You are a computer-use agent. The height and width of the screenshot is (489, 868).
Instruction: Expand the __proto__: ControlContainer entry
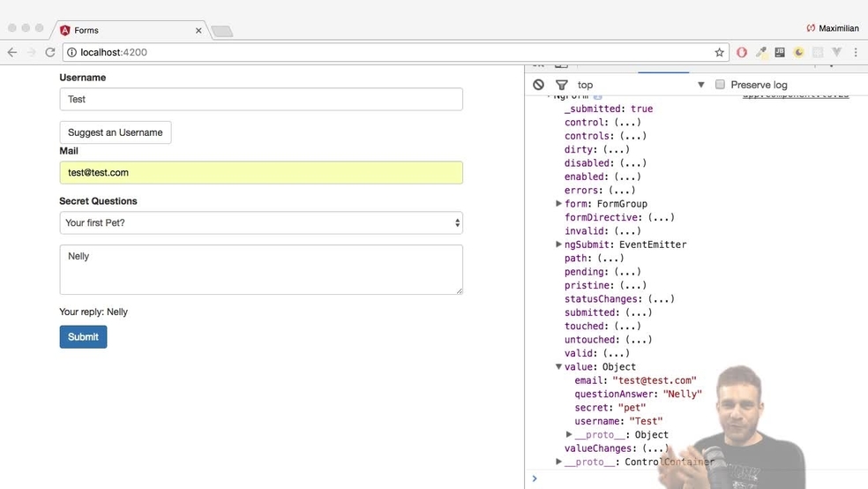tap(558, 462)
